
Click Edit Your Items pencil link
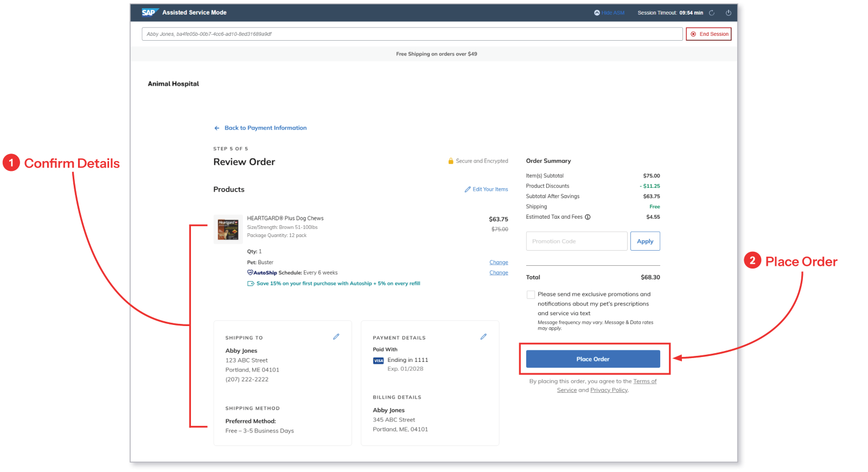[x=486, y=189]
